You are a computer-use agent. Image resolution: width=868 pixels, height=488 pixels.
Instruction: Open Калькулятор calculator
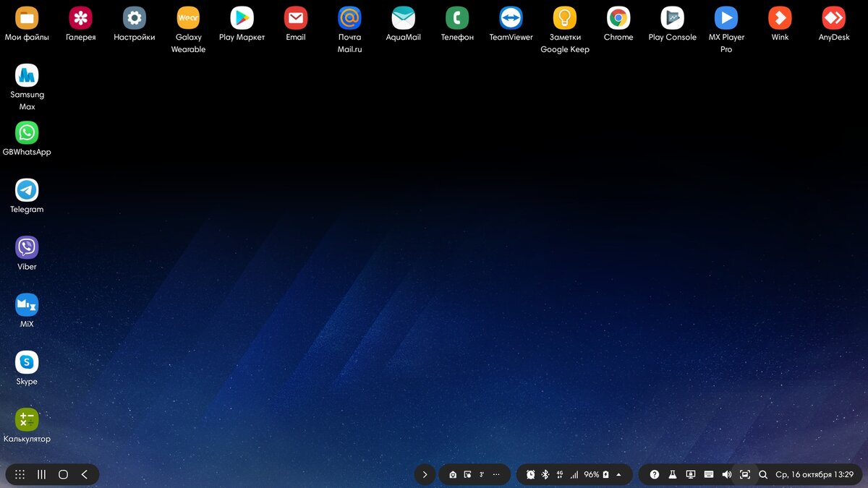coord(27,424)
